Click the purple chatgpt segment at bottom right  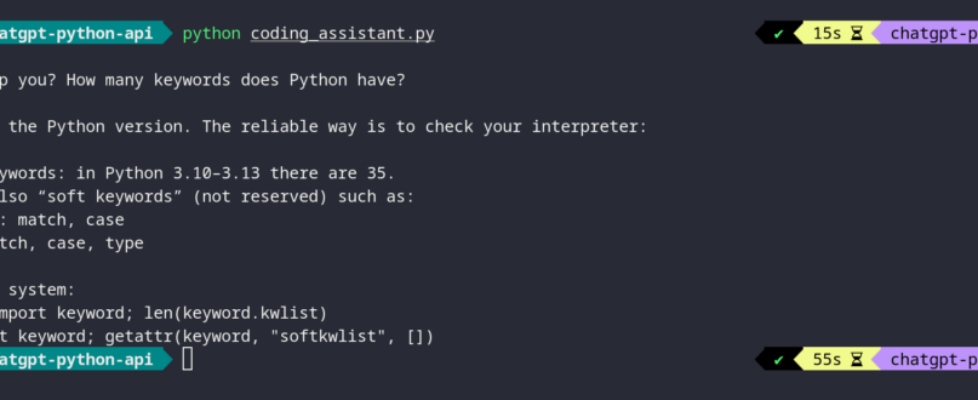[x=932, y=360]
